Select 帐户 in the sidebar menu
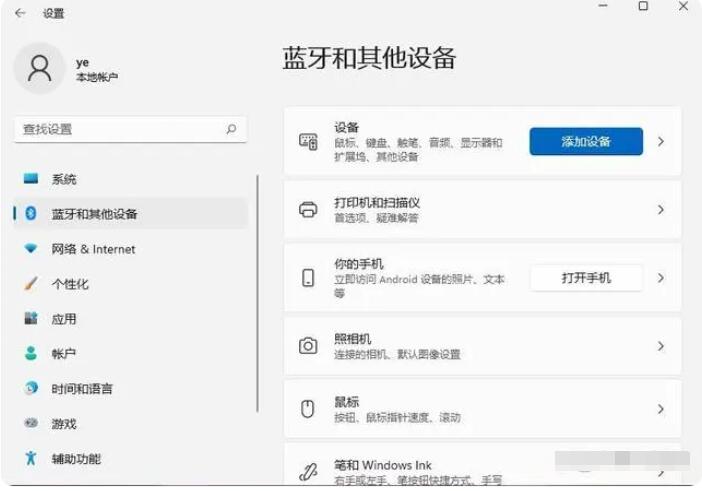Viewport: 702px width, 491px height. click(x=64, y=354)
